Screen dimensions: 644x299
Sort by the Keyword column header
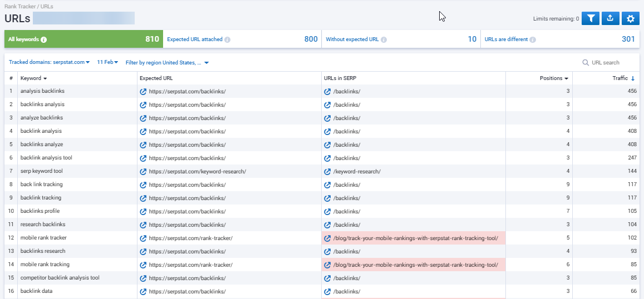point(34,78)
